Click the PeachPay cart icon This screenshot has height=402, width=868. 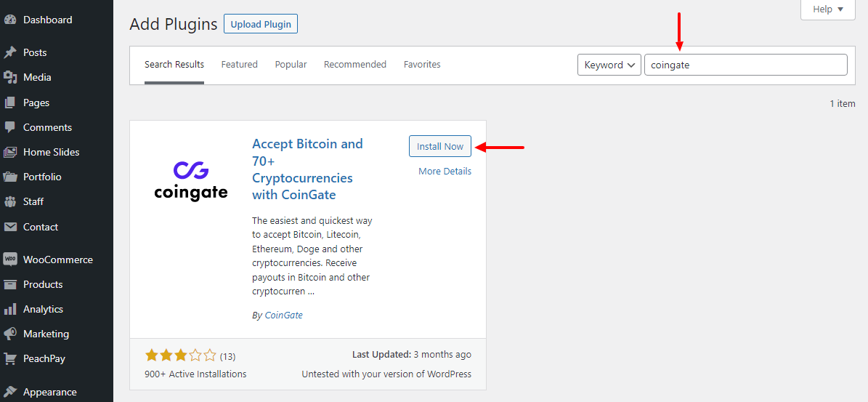point(10,358)
